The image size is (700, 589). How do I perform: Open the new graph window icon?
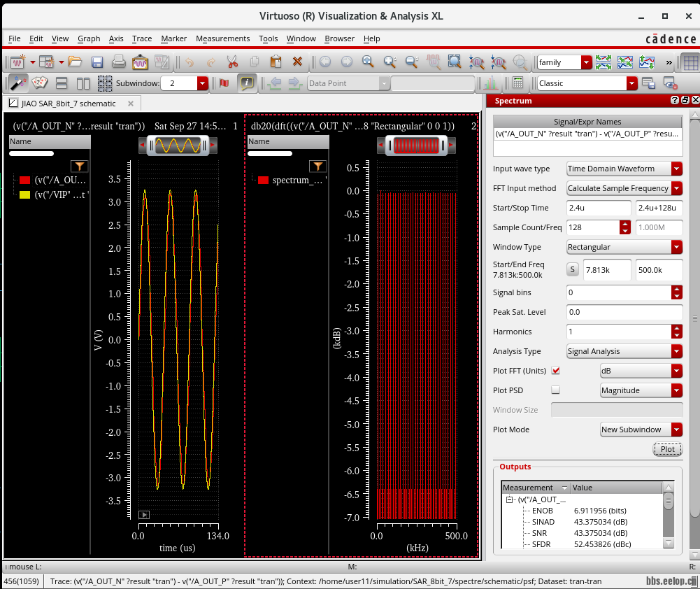[18, 62]
